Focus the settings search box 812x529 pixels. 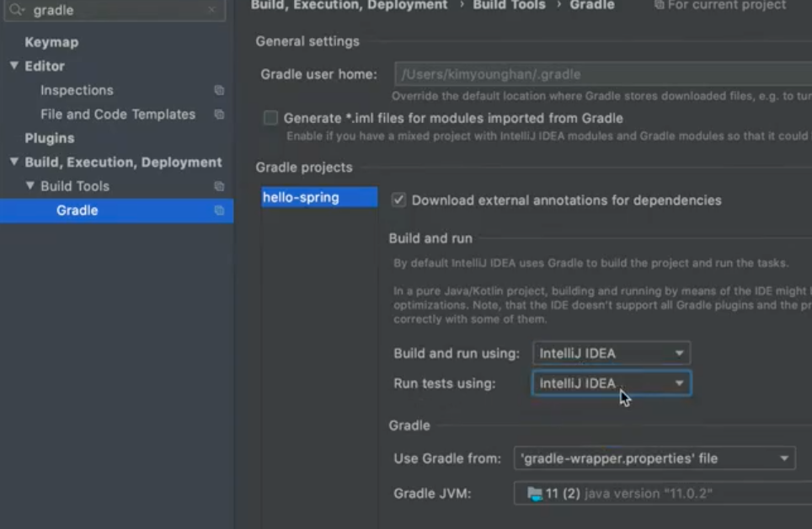point(115,10)
